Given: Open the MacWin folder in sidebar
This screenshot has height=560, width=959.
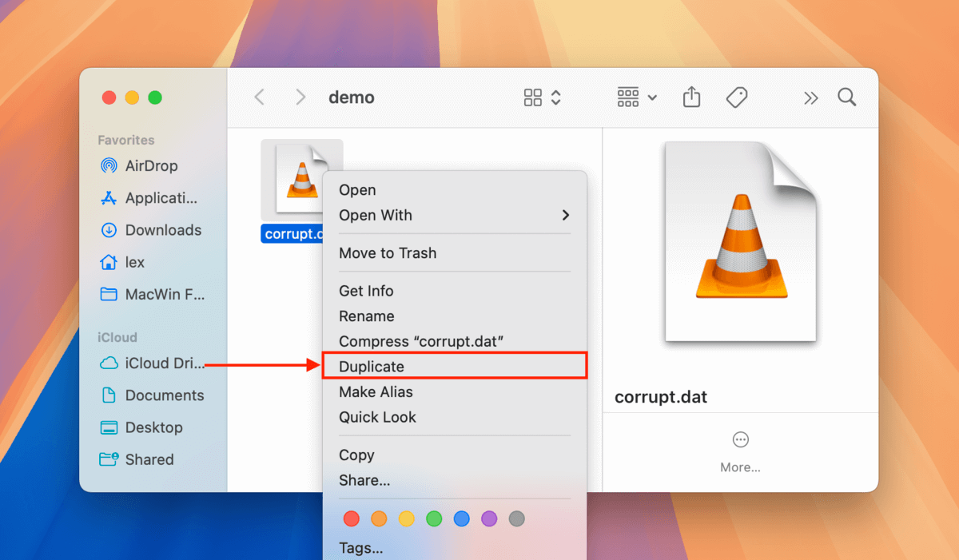Looking at the screenshot, I should [x=153, y=294].
